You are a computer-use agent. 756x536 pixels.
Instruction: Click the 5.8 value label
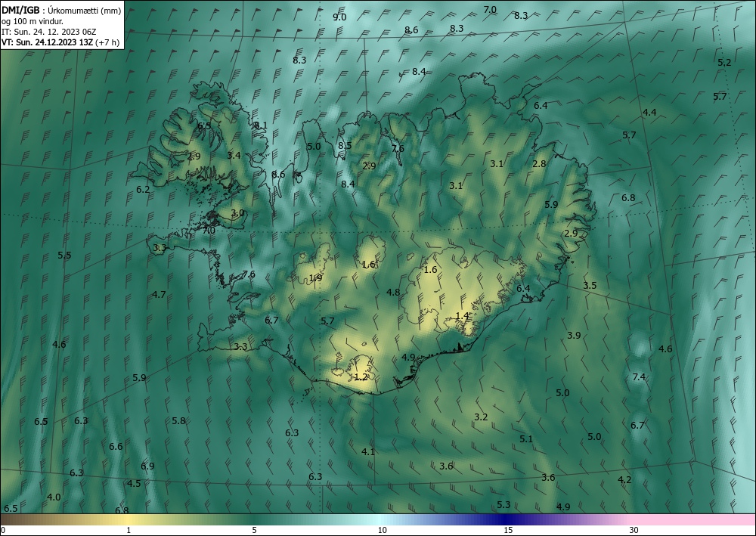(178, 421)
